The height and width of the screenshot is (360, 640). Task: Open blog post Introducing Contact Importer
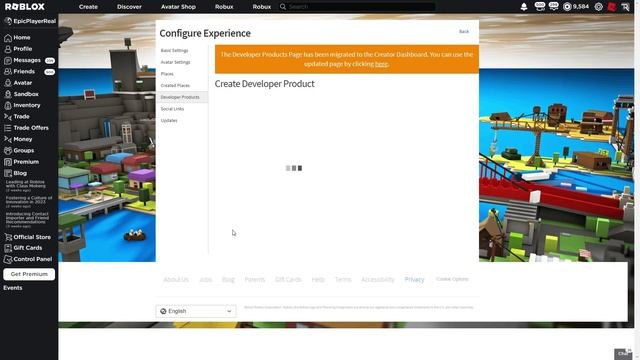click(27, 220)
